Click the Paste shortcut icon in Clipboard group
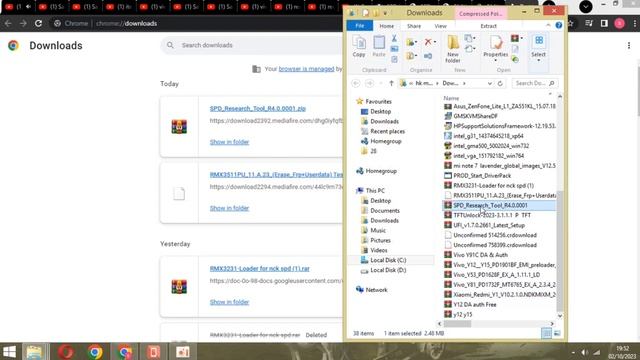The width and height of the screenshot is (640, 360). (x=394, y=60)
